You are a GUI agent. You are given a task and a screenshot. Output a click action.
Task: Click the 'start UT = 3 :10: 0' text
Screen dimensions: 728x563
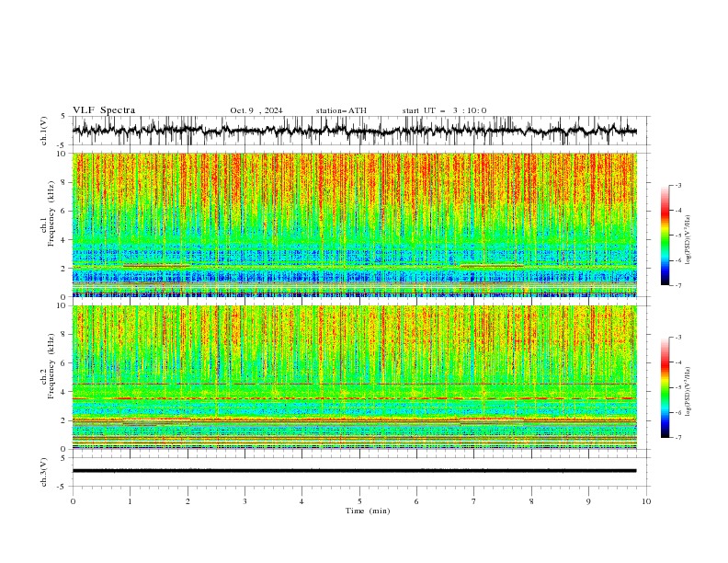[x=444, y=110]
